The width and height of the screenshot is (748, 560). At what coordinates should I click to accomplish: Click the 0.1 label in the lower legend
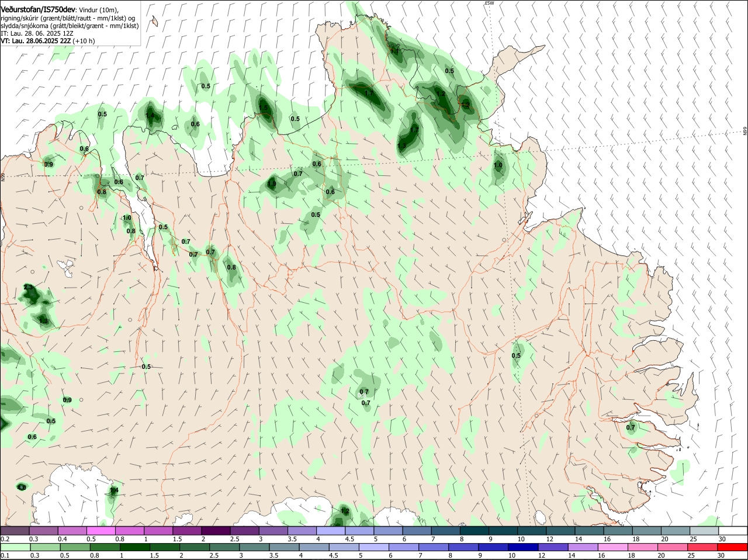coord(5,555)
